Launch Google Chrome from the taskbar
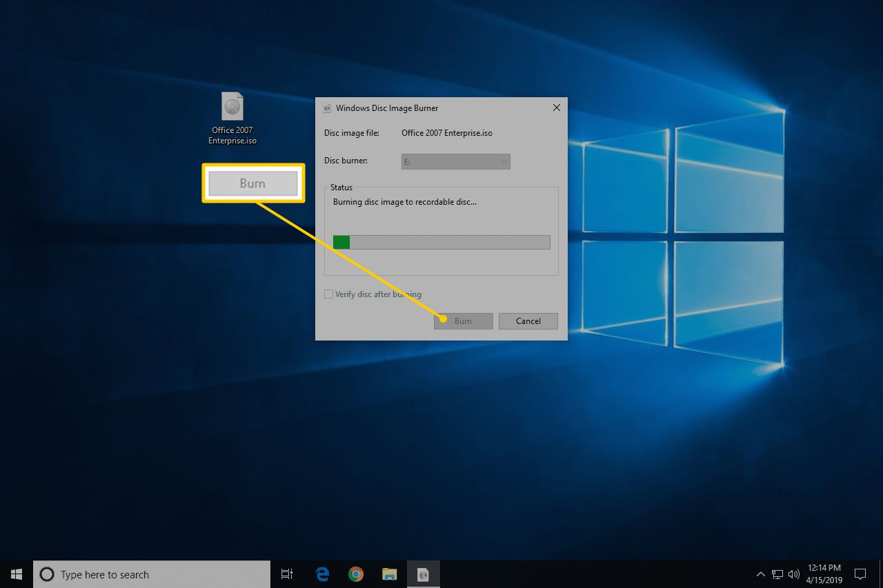This screenshot has height=588, width=883. tap(355, 574)
